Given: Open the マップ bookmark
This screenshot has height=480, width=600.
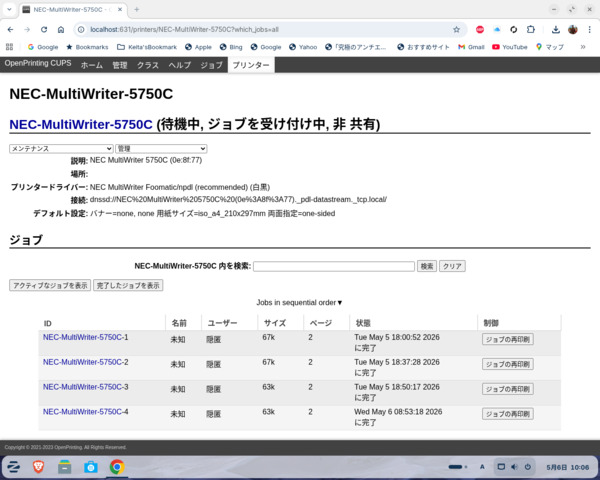Looking at the screenshot, I should pyautogui.click(x=550, y=47).
